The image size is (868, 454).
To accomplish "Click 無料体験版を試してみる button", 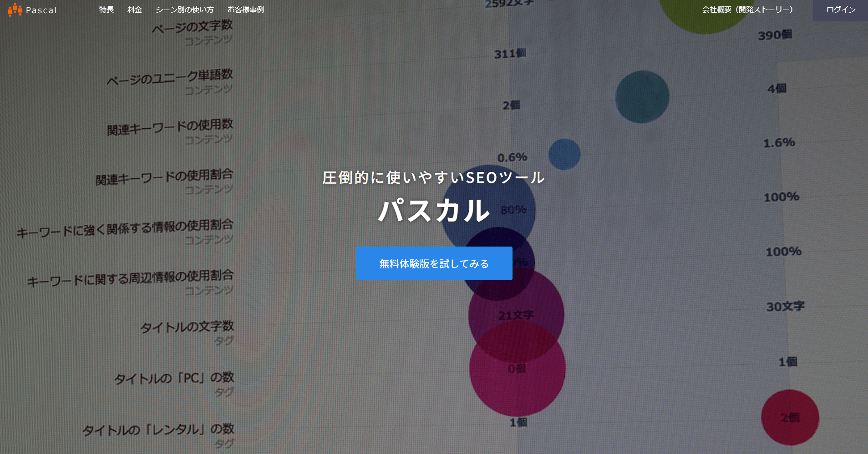I will click(434, 263).
